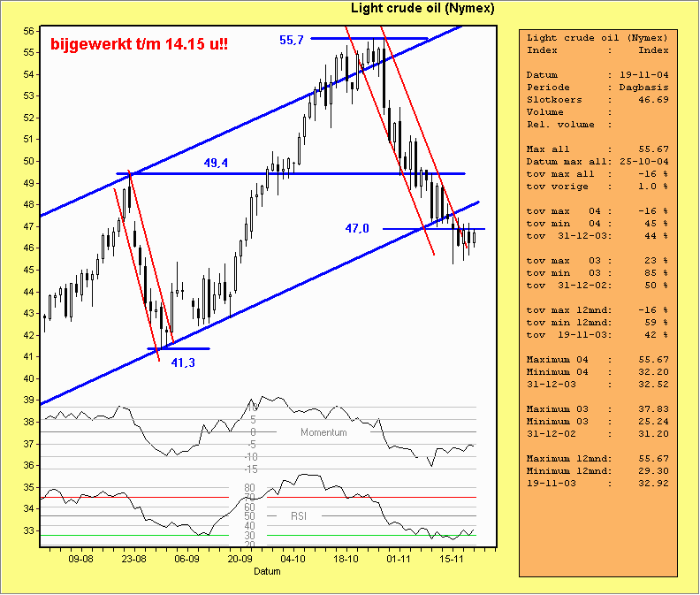Pick the 09-08 date tick
This screenshot has width=700, height=595.
(81, 560)
